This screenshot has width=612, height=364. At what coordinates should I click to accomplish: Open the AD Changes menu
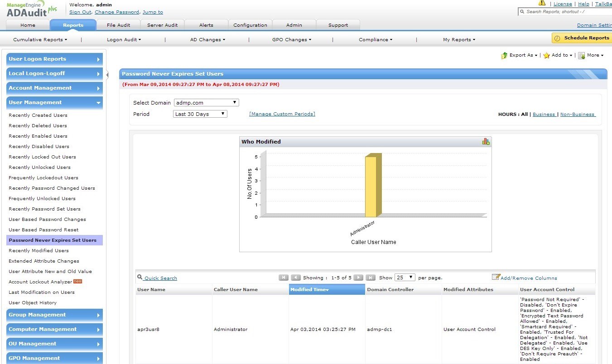pos(207,40)
